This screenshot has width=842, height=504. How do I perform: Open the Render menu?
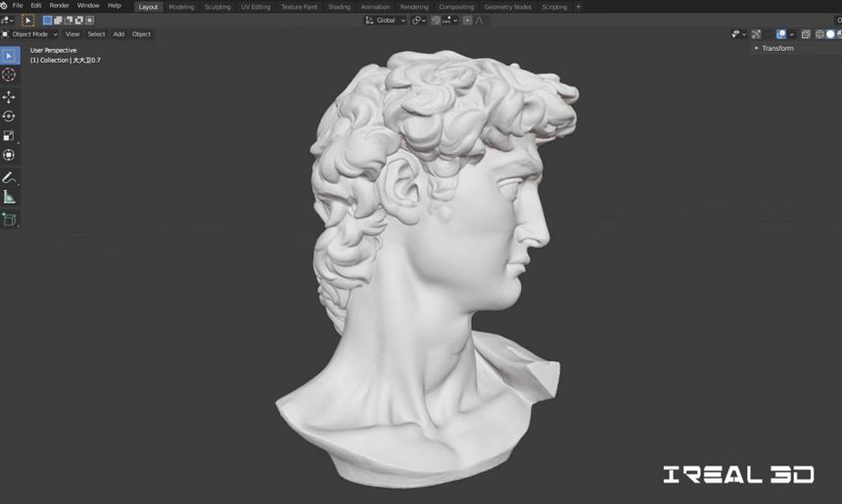pyautogui.click(x=59, y=5)
